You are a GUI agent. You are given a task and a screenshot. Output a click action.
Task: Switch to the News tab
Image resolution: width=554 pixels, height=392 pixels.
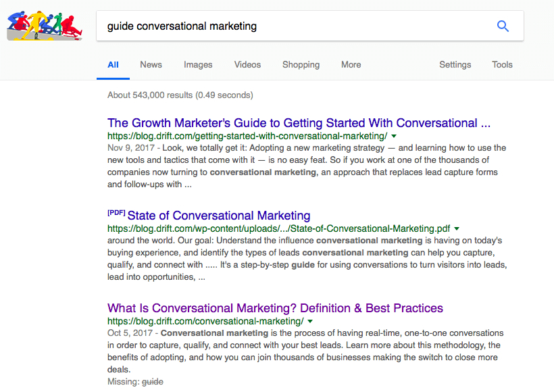coord(151,64)
